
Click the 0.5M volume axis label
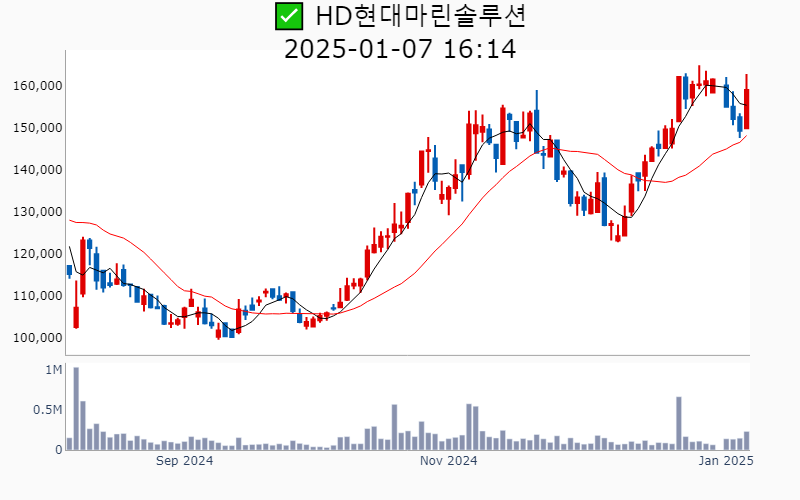coord(48,410)
